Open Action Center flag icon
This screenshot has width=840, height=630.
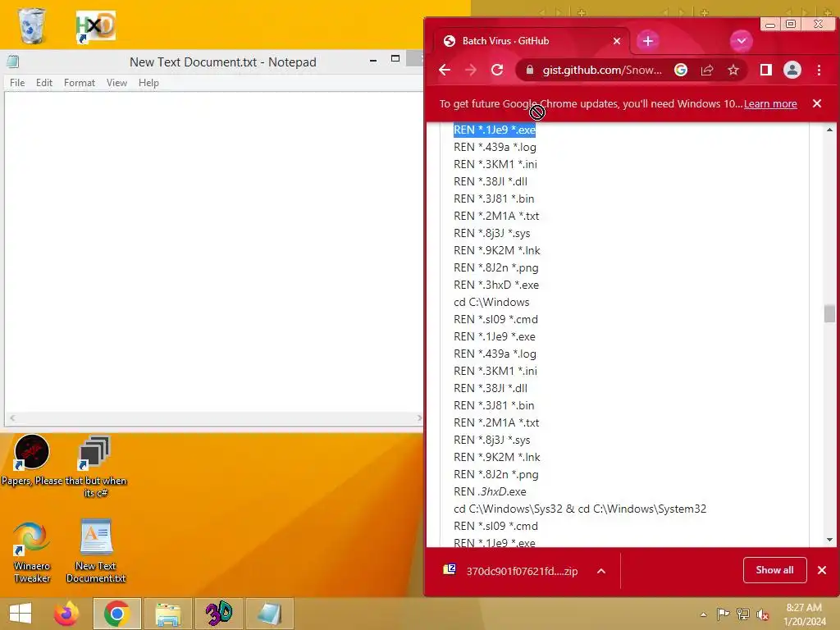(x=723, y=614)
